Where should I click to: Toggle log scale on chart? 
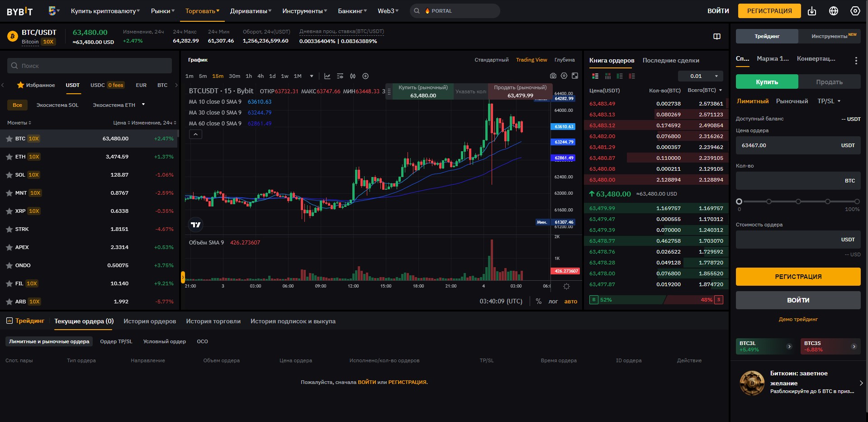click(553, 301)
